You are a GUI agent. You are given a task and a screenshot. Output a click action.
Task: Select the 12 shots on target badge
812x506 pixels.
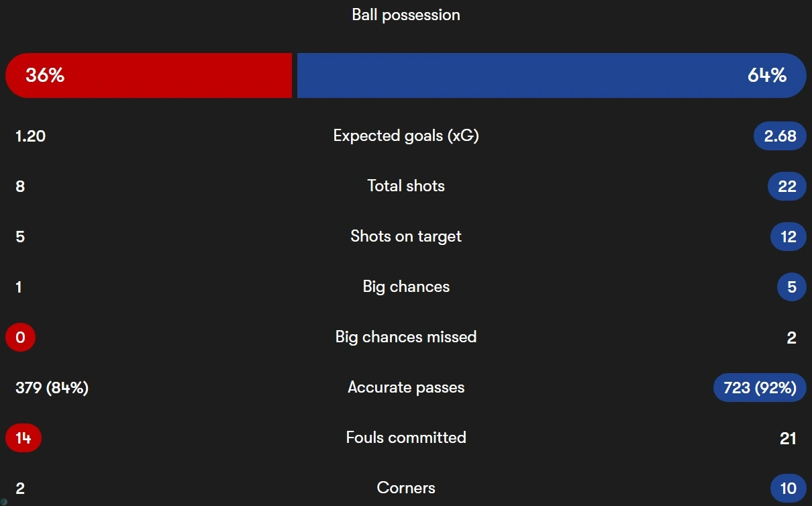click(789, 236)
